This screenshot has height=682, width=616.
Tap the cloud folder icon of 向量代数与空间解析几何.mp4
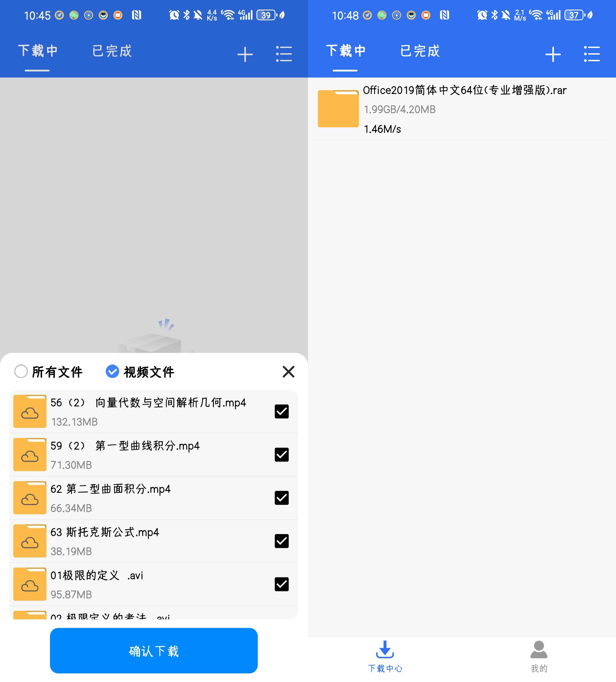point(30,411)
